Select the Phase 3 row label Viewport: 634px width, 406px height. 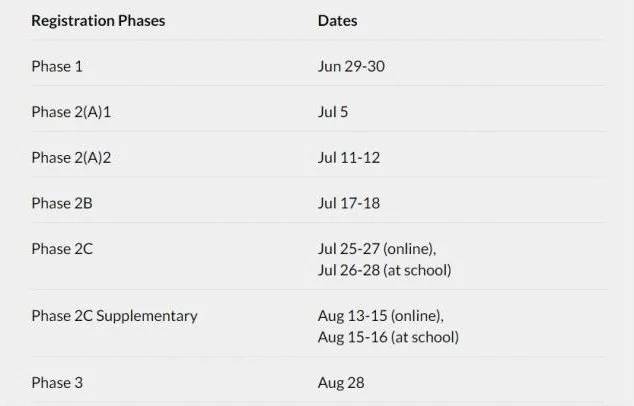pos(58,383)
